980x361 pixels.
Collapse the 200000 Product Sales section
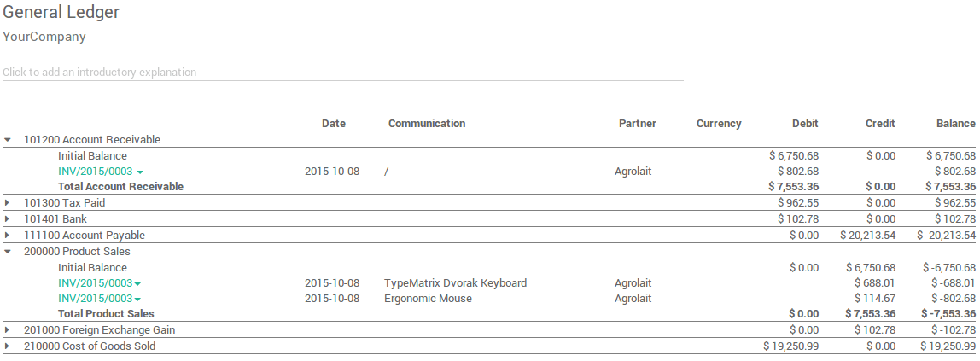pyautogui.click(x=8, y=252)
